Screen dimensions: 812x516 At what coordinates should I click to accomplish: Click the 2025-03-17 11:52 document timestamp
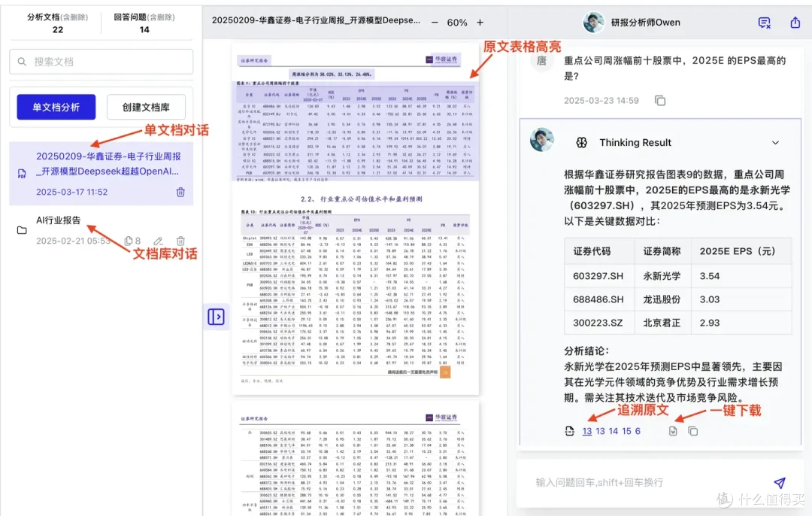[x=72, y=192]
